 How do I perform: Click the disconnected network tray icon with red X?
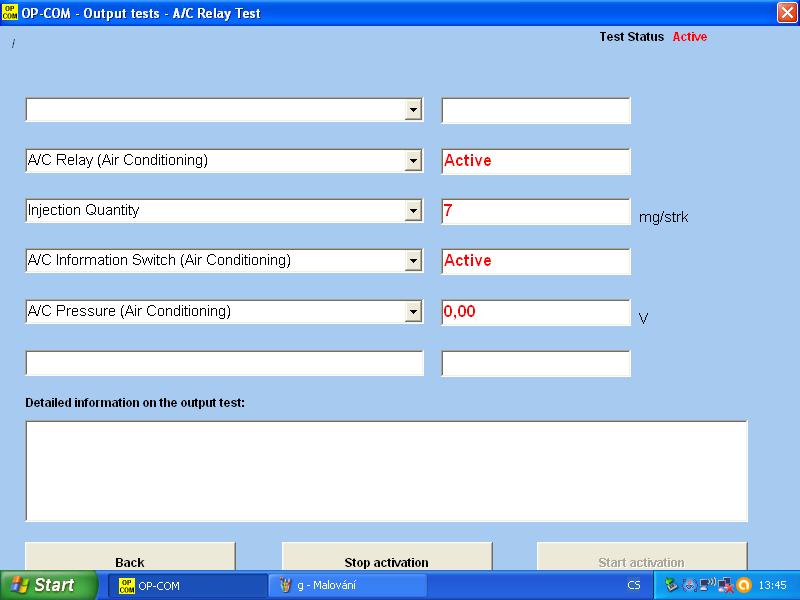point(725,585)
